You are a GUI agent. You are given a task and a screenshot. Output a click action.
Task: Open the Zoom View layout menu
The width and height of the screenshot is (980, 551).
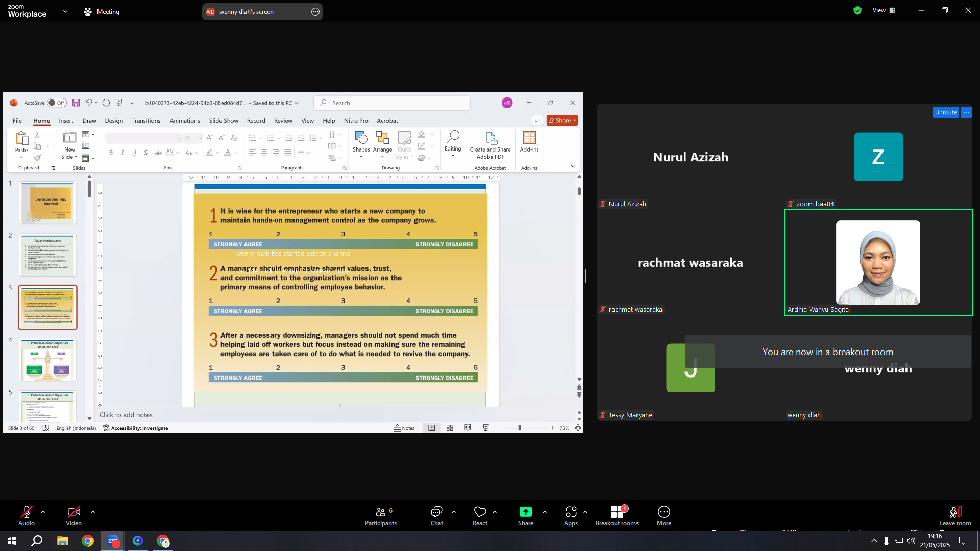[884, 10]
